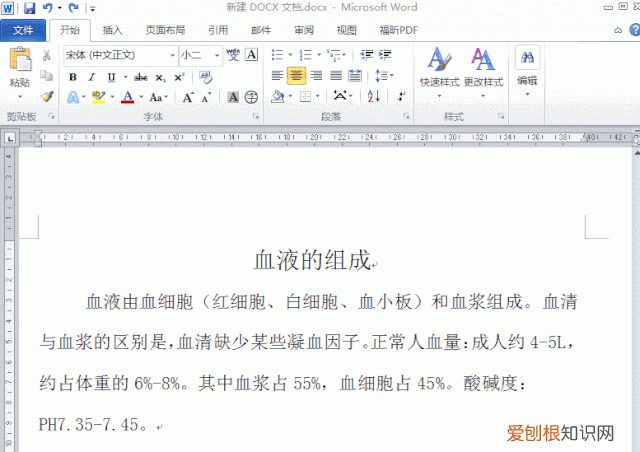This screenshot has width=640, height=452.
Task: Expand the 粘贴 options arrow
Action: point(20,96)
